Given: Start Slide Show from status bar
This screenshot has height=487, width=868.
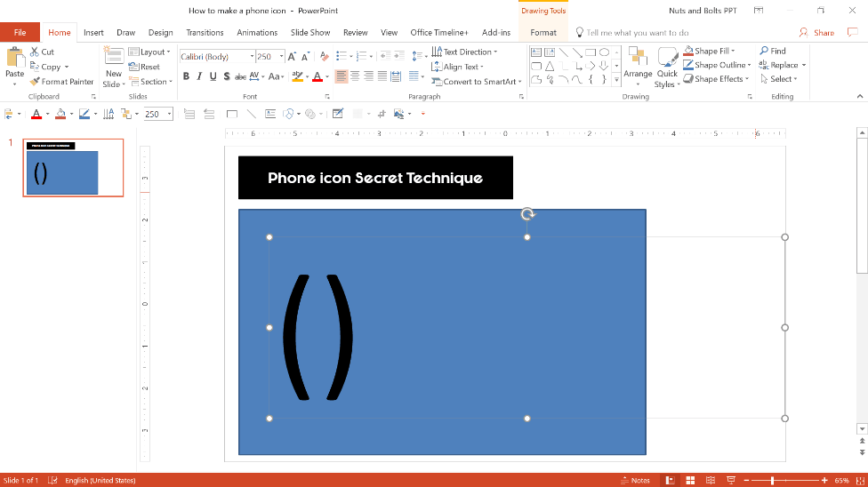Looking at the screenshot, I should pos(731,481).
